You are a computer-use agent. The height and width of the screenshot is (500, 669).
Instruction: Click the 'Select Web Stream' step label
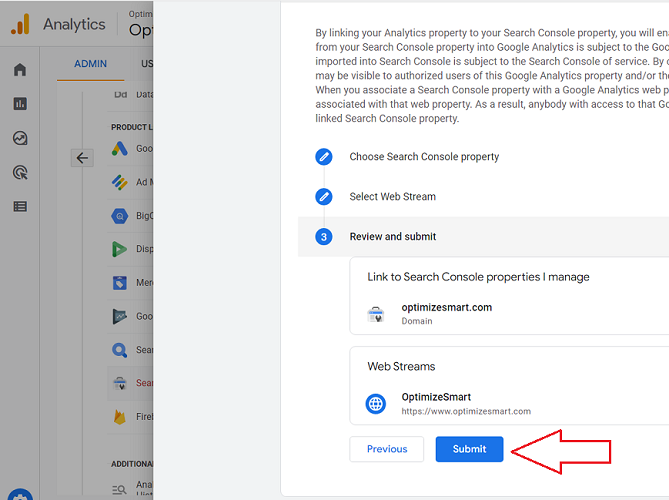pos(393,197)
